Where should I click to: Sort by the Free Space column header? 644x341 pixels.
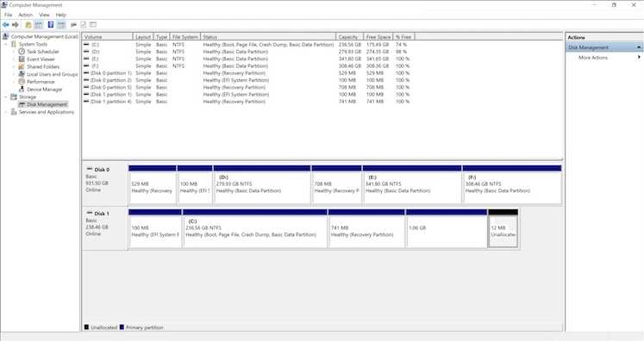pyautogui.click(x=378, y=36)
